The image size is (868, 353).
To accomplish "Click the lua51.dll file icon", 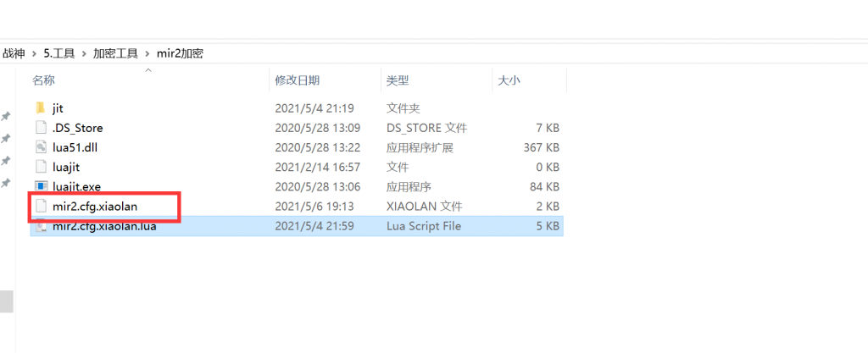I will click(40, 147).
